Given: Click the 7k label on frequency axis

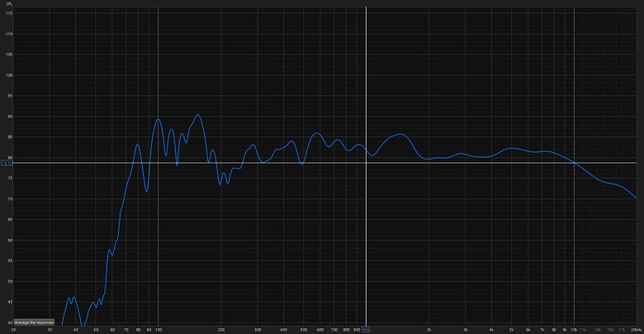Looking at the screenshot, I should coord(542,330).
